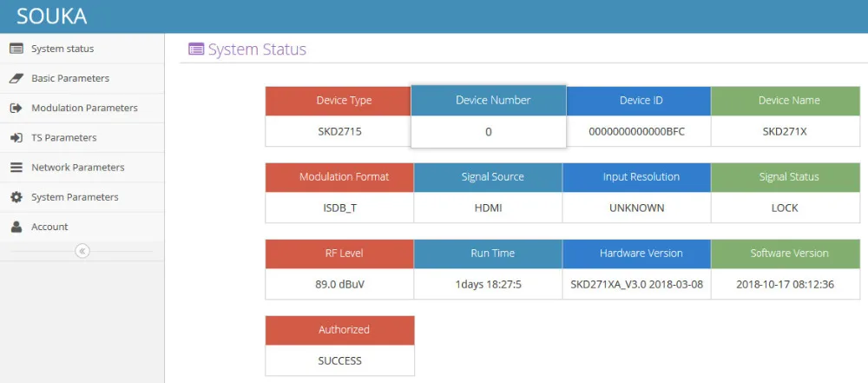Click the System Parameters gear icon
868x383 pixels.
click(x=16, y=197)
